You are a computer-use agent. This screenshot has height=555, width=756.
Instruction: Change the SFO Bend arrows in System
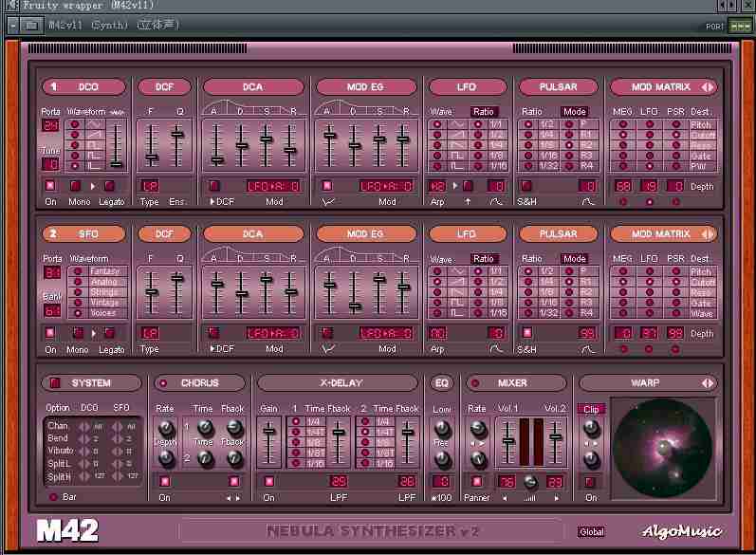pos(118,439)
